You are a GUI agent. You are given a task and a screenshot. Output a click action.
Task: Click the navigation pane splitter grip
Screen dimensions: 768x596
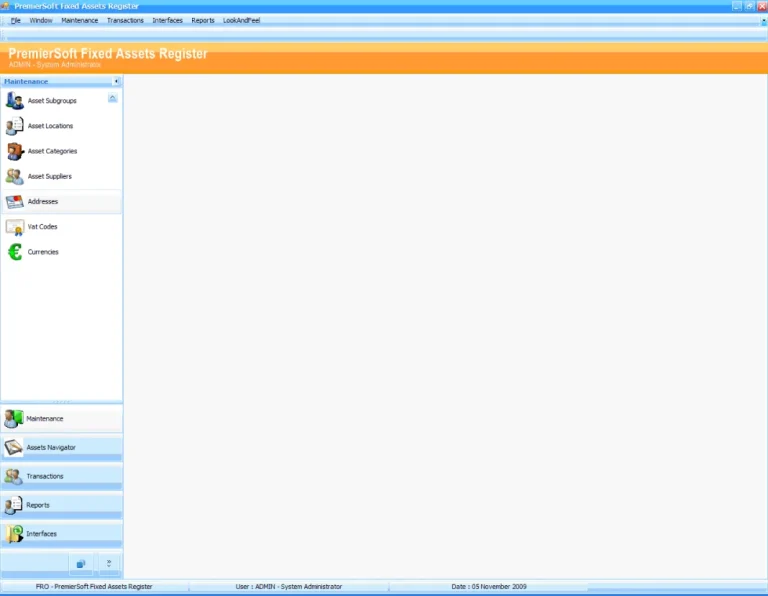click(x=62, y=402)
